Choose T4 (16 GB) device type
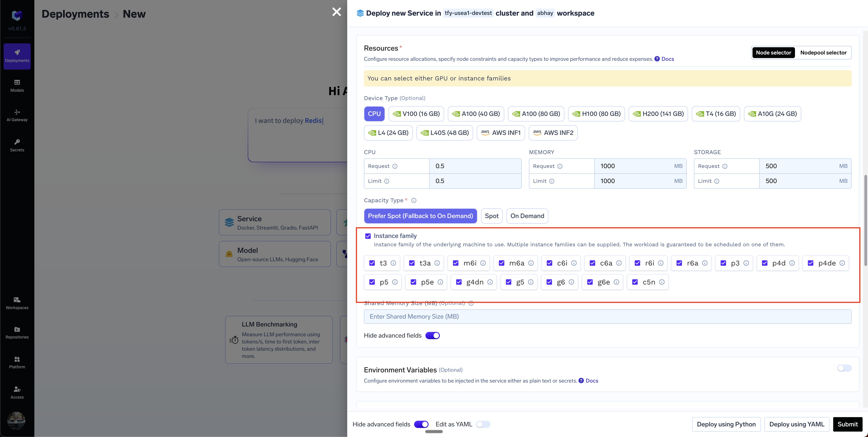 coord(716,114)
